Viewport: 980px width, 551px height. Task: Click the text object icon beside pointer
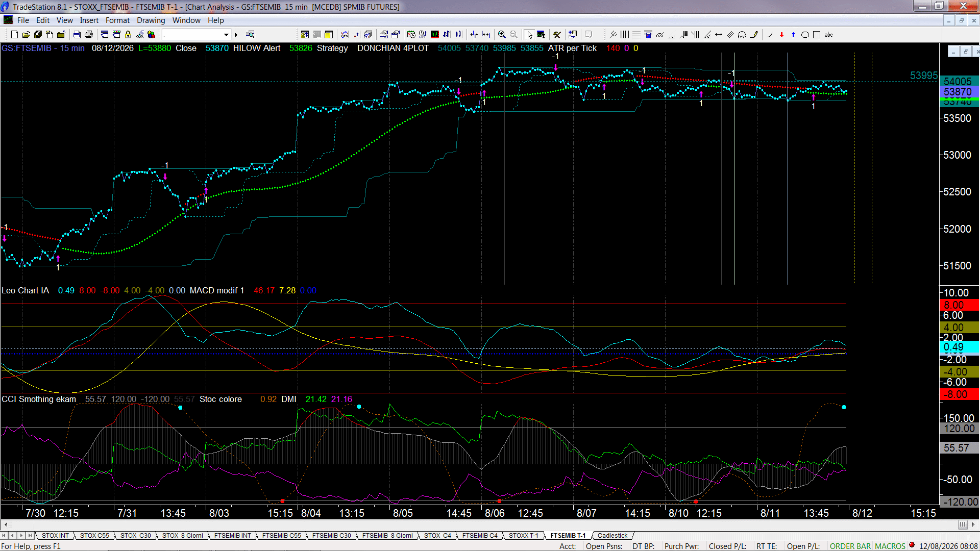coord(541,35)
